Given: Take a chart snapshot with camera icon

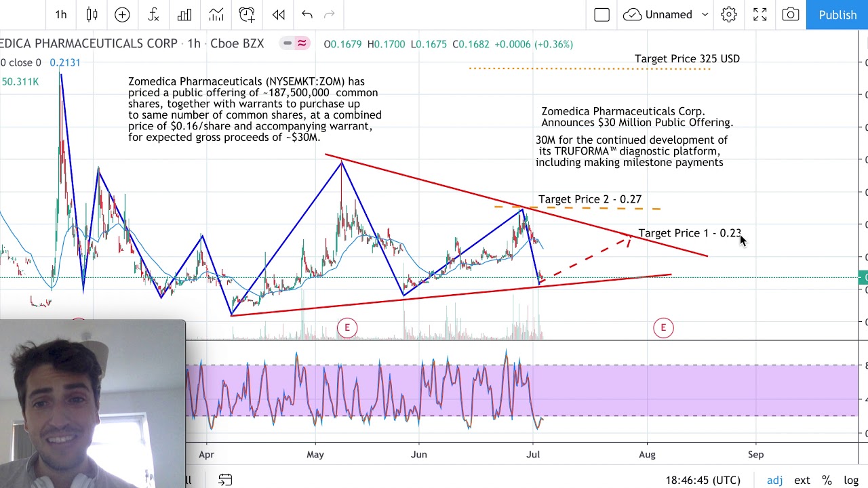Looking at the screenshot, I should [791, 14].
